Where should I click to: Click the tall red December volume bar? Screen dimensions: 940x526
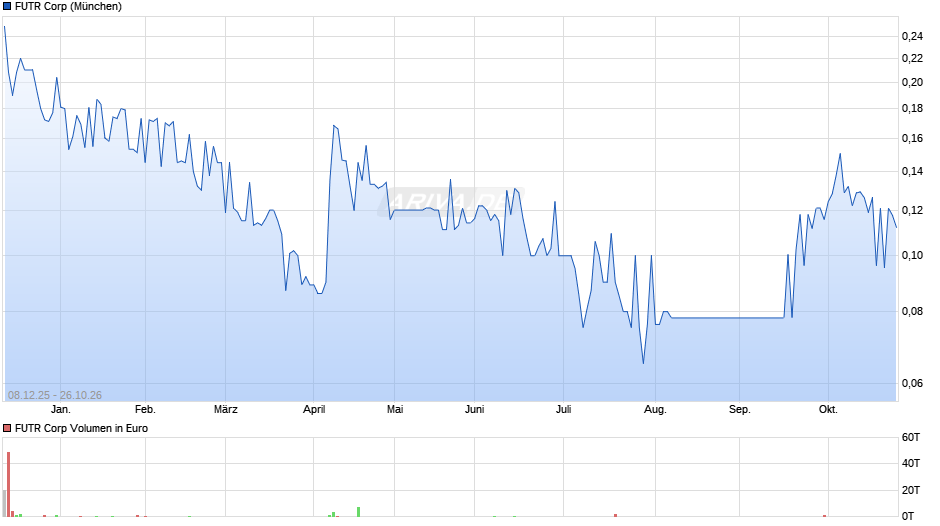pos(8,484)
